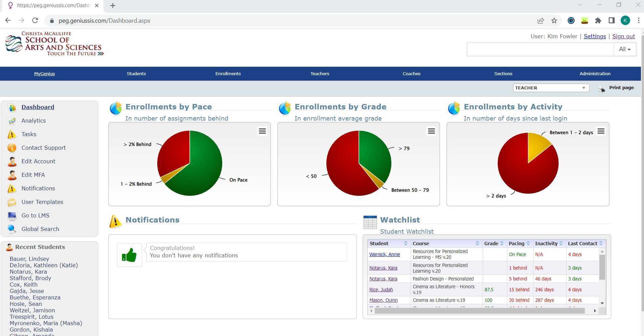
Task: Open the Administration menu tab
Action: (x=595, y=74)
